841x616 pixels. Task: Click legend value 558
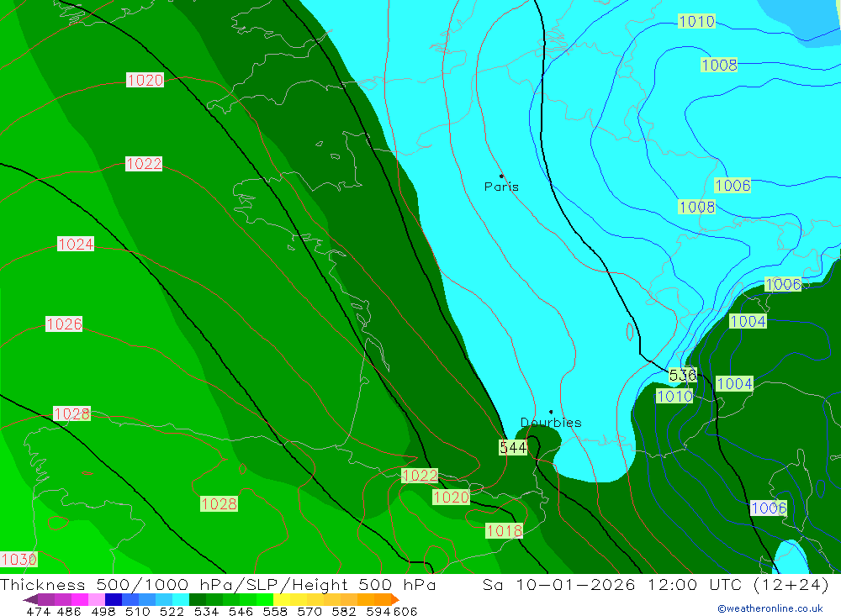(275, 612)
